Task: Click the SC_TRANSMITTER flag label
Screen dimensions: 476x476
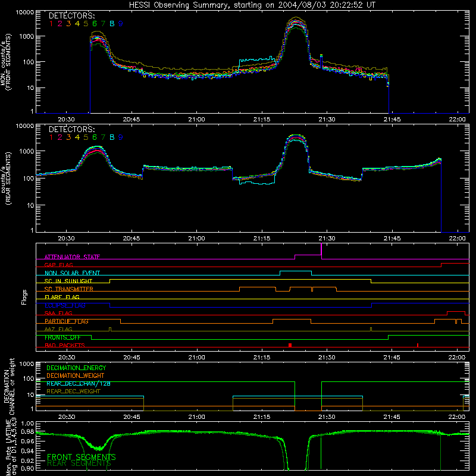Action: [x=69, y=289]
